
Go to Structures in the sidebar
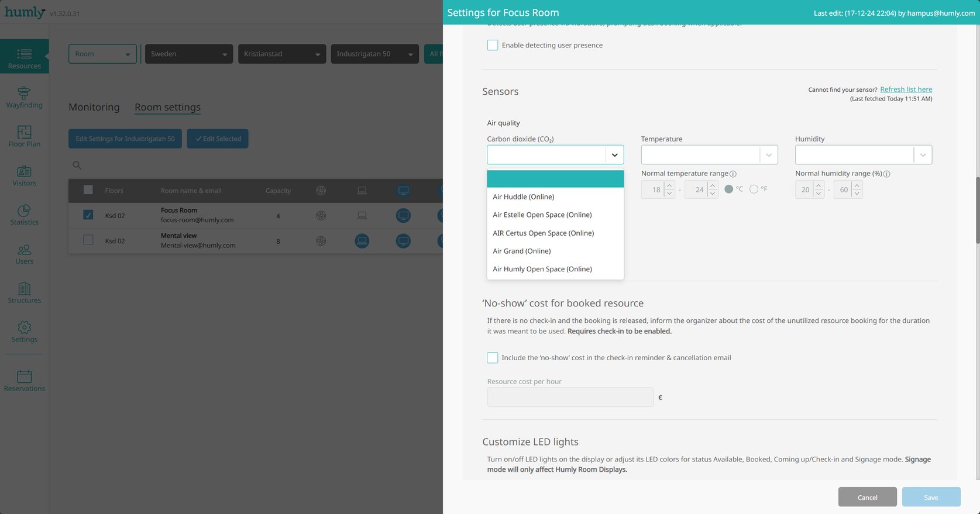(x=25, y=292)
